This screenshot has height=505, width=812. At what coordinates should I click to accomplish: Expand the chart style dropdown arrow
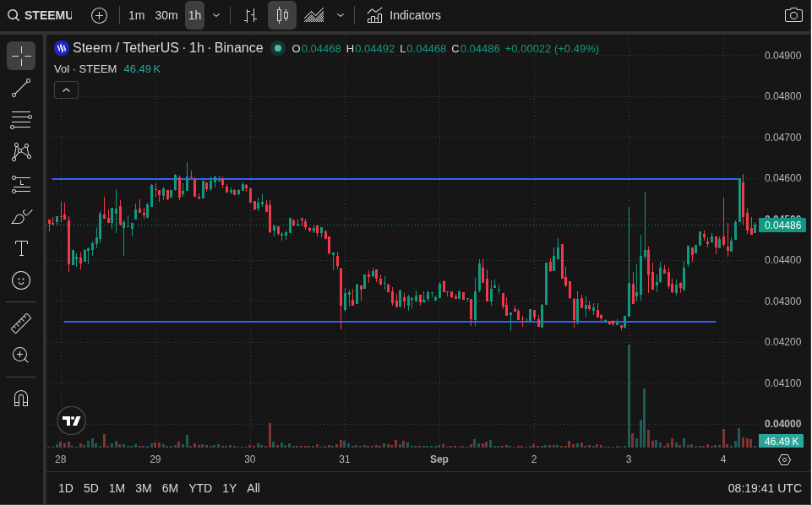[341, 15]
